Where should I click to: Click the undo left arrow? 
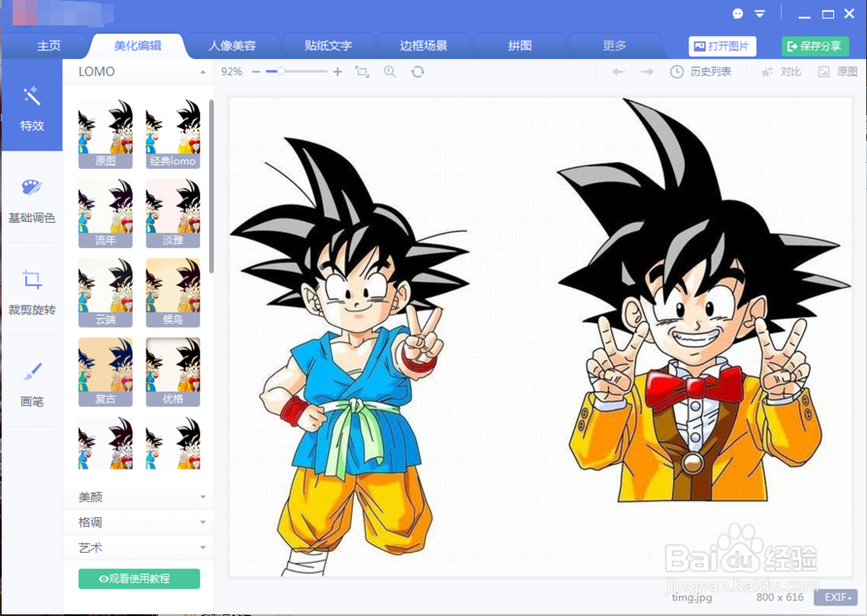pyautogui.click(x=619, y=72)
